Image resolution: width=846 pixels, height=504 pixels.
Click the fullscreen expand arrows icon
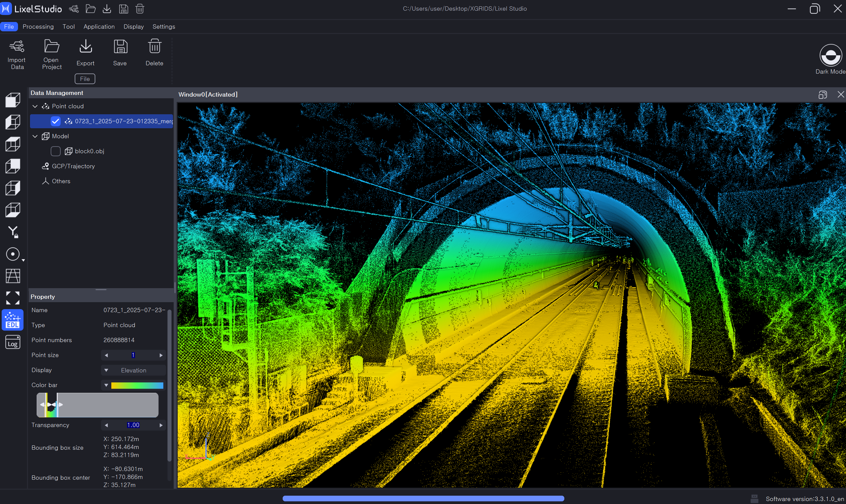click(13, 298)
